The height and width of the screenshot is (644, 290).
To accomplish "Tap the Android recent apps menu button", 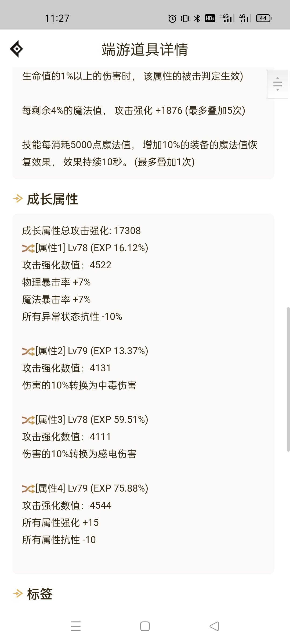I will tap(76, 626).
